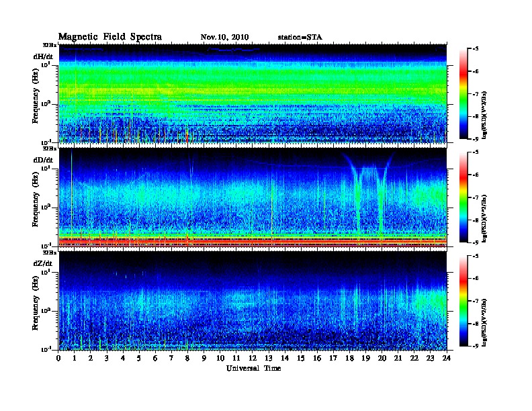
Task: Click hour "23" on the time axis
Action: pyautogui.click(x=430, y=359)
